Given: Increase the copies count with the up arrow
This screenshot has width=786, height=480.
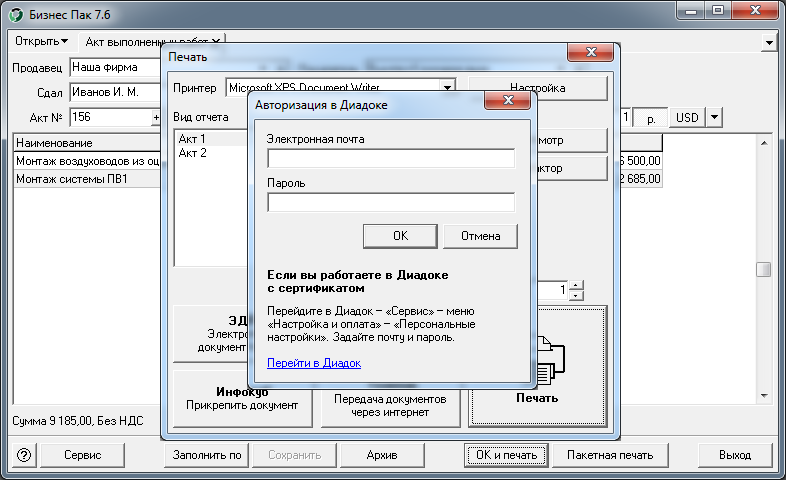Looking at the screenshot, I should point(576,285).
